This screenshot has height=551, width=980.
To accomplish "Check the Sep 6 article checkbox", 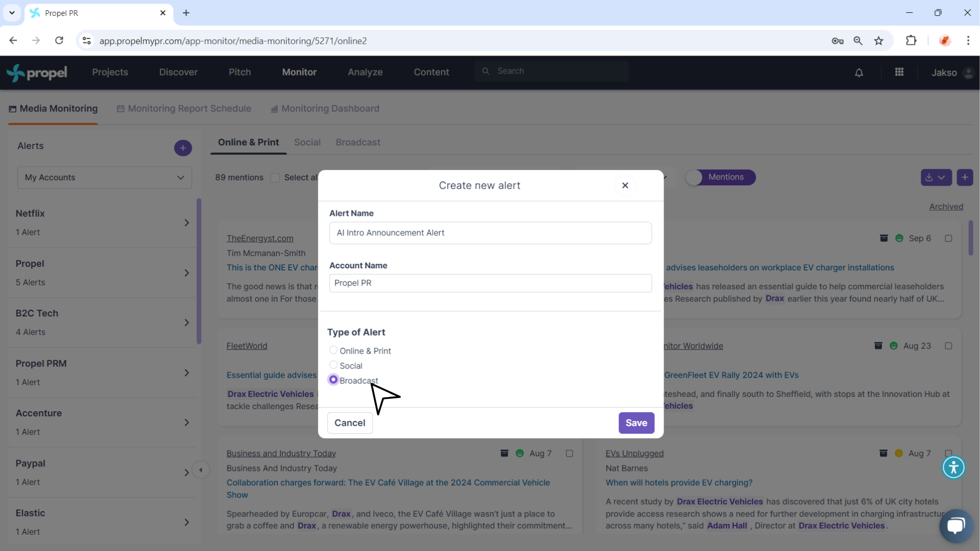I will (x=948, y=238).
